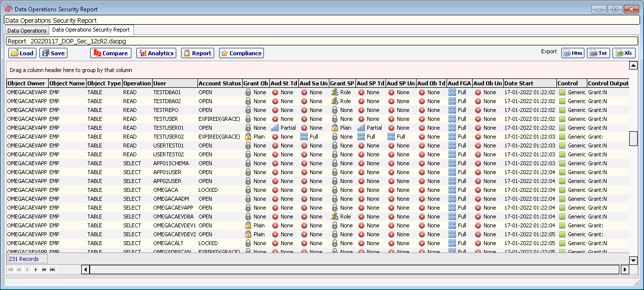The image size is (644, 290).
Task: Click the vertical scrollbar thumb
Action: click(634, 139)
